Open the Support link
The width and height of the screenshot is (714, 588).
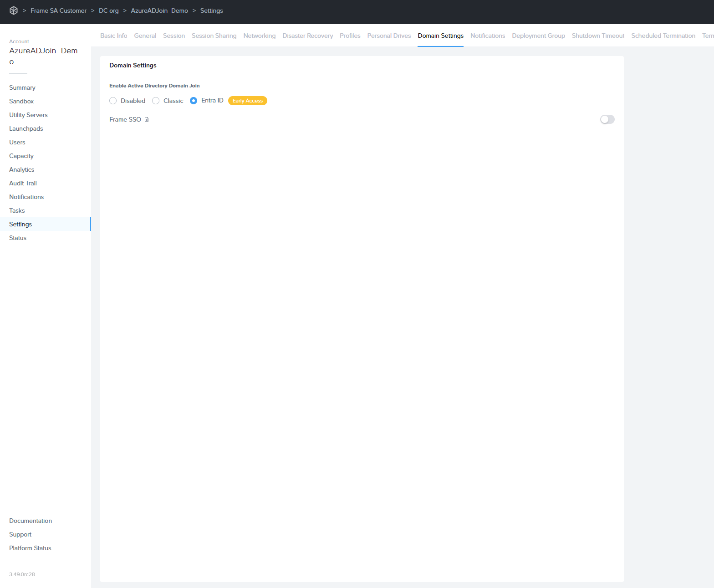pos(20,534)
